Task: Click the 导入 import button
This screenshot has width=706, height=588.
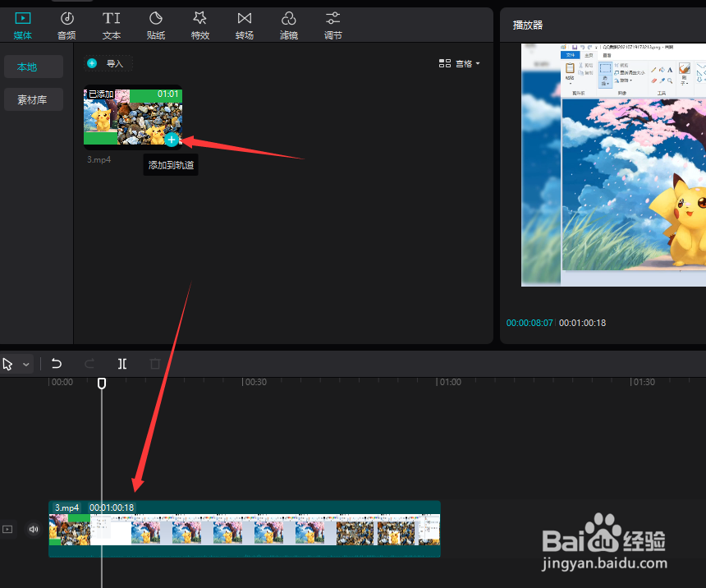Action: coord(108,63)
